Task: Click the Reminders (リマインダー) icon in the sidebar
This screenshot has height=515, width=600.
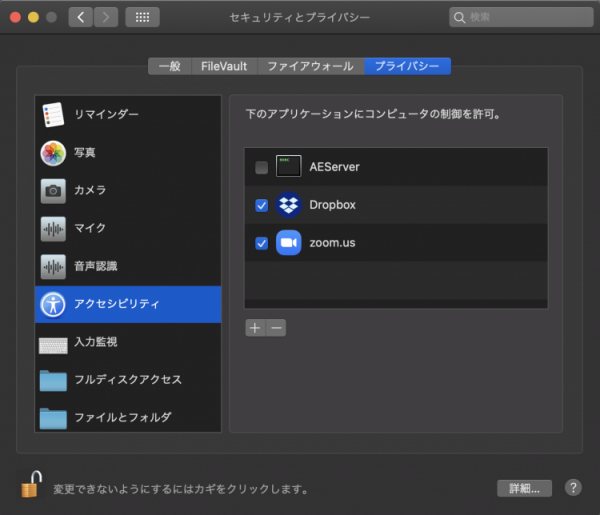Action: [x=53, y=114]
